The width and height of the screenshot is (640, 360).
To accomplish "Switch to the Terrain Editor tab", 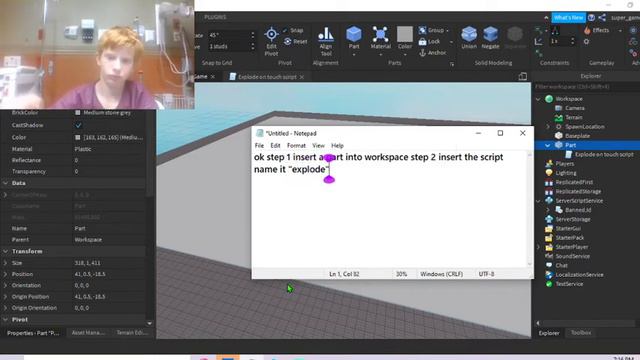I will [x=131, y=333].
